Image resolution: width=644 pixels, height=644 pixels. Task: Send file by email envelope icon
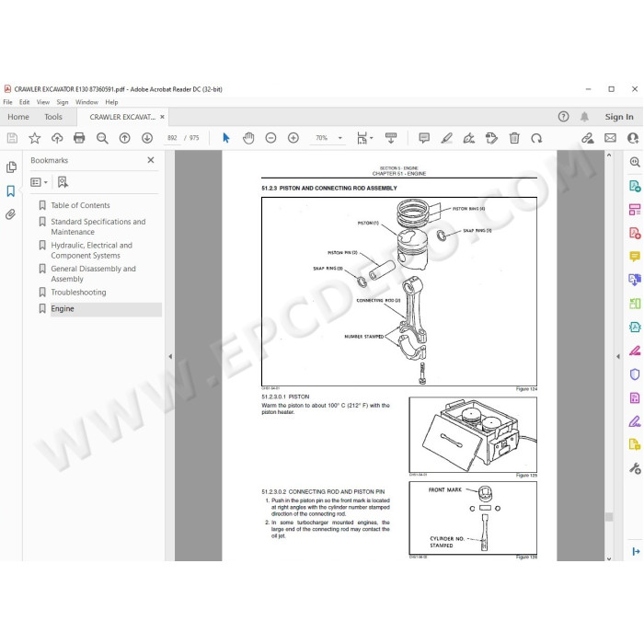click(610, 138)
